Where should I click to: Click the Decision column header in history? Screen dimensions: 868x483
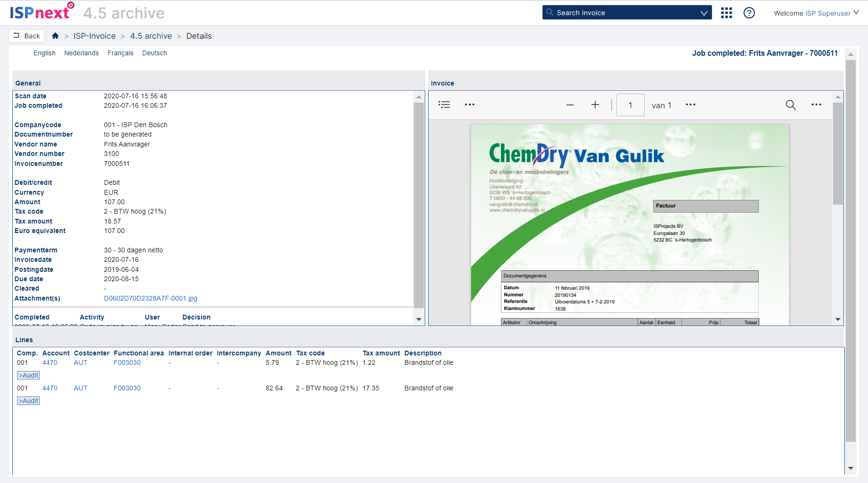point(196,317)
